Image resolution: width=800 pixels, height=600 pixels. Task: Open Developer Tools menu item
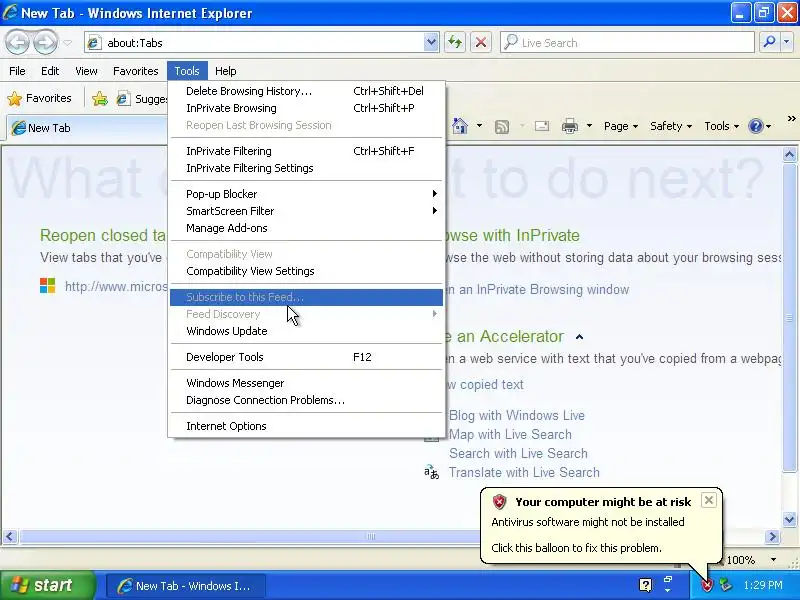[306, 357]
